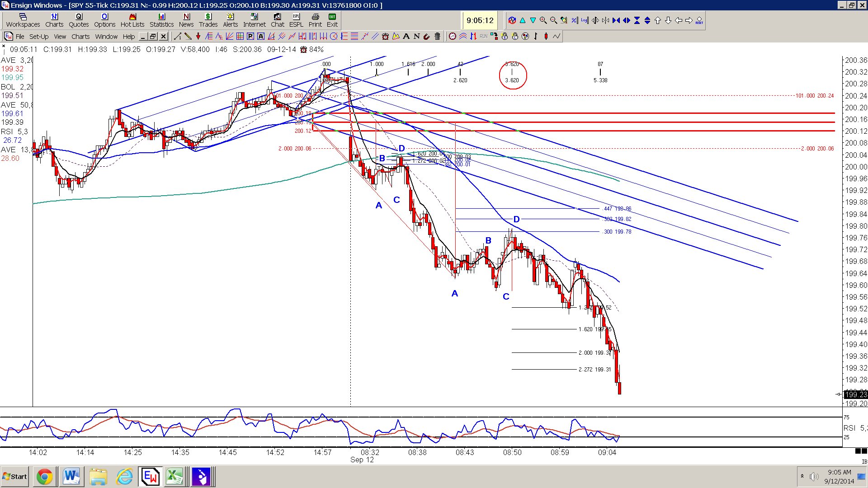Click the trash can delete tool
868x488 pixels.
(x=437, y=36)
